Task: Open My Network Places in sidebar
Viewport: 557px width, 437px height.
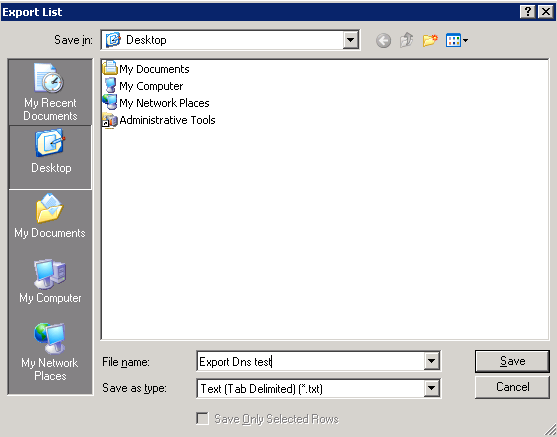Action: (x=50, y=352)
